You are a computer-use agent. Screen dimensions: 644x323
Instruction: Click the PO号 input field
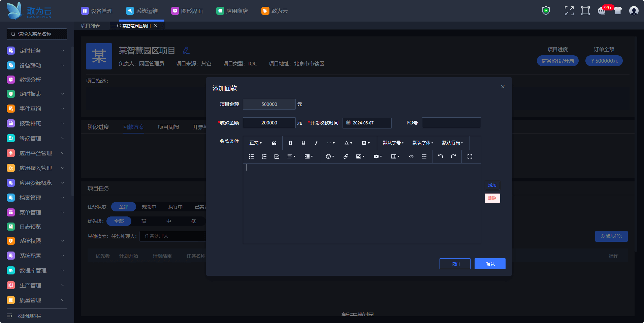(x=451, y=123)
